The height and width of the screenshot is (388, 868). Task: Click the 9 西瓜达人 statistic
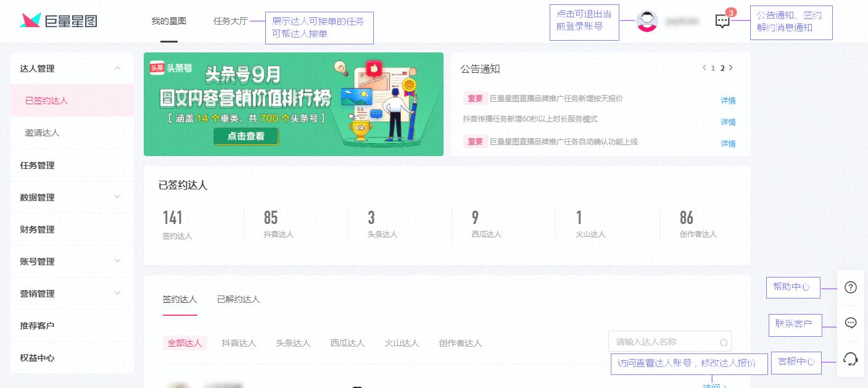click(x=487, y=224)
